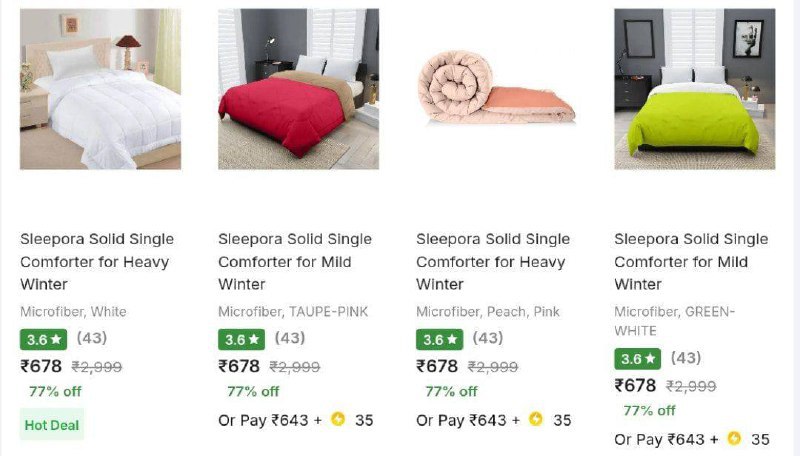Click the Hot Deal badge

click(x=52, y=425)
